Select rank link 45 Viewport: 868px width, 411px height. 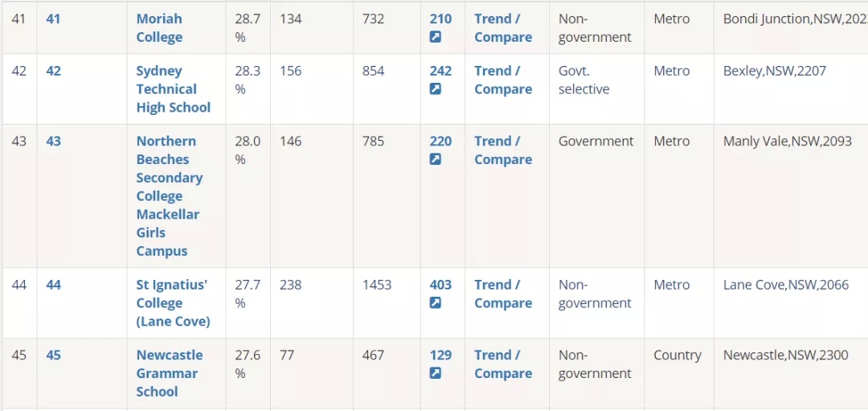point(53,355)
